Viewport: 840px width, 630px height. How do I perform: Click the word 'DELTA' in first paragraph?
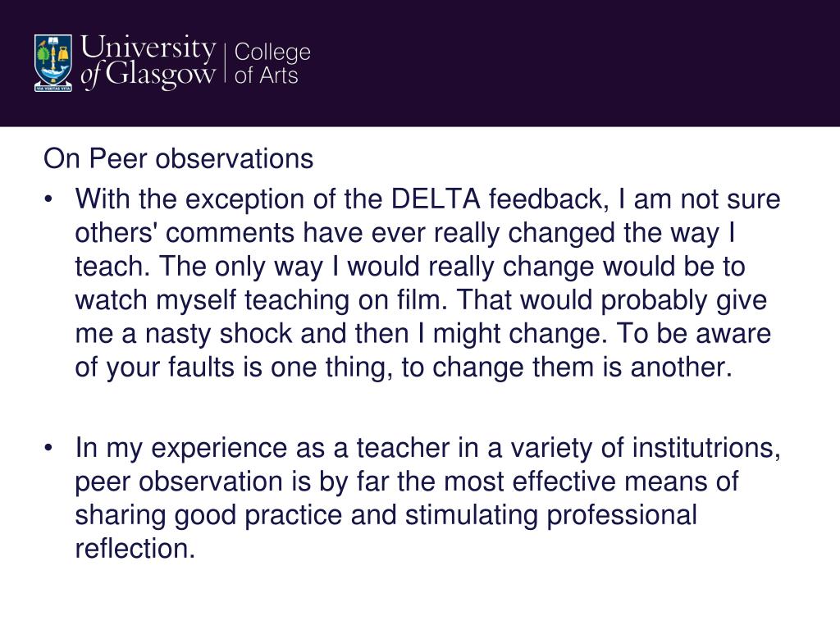436,199
